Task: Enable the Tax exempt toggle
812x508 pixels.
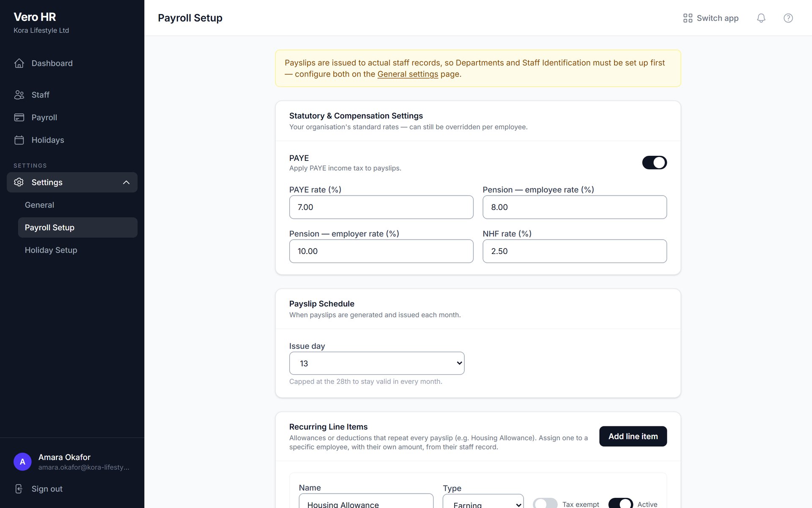Action: pyautogui.click(x=545, y=503)
